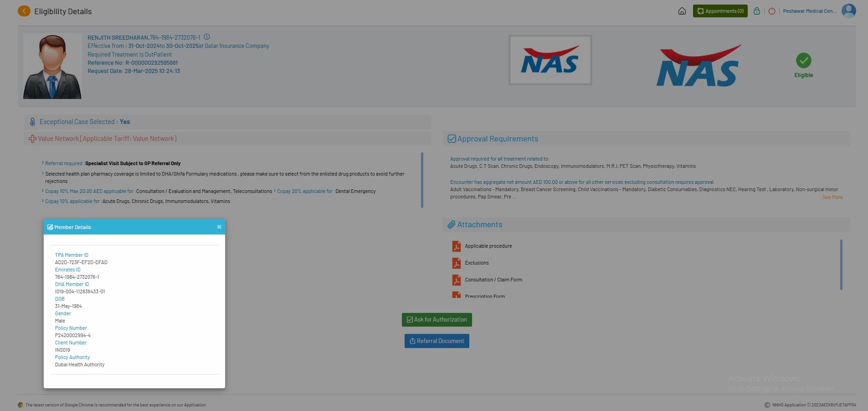Show info icon beside member name
868x411 pixels.
click(x=207, y=37)
